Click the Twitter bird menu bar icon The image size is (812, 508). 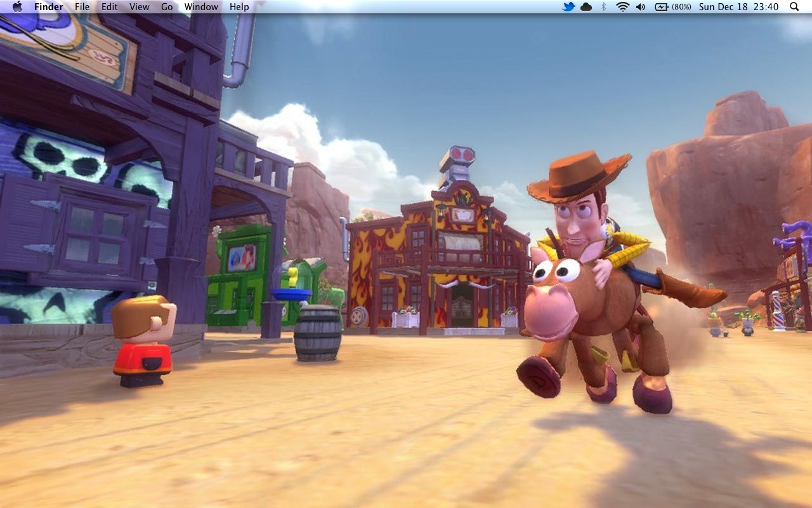[568, 7]
